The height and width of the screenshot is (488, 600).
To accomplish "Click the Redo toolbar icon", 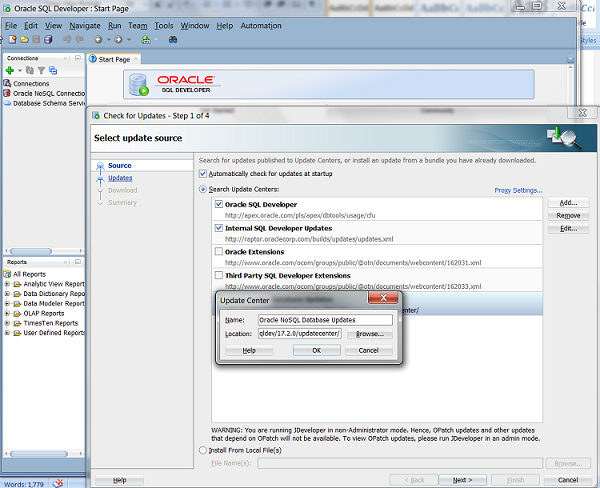I will click(80, 39).
